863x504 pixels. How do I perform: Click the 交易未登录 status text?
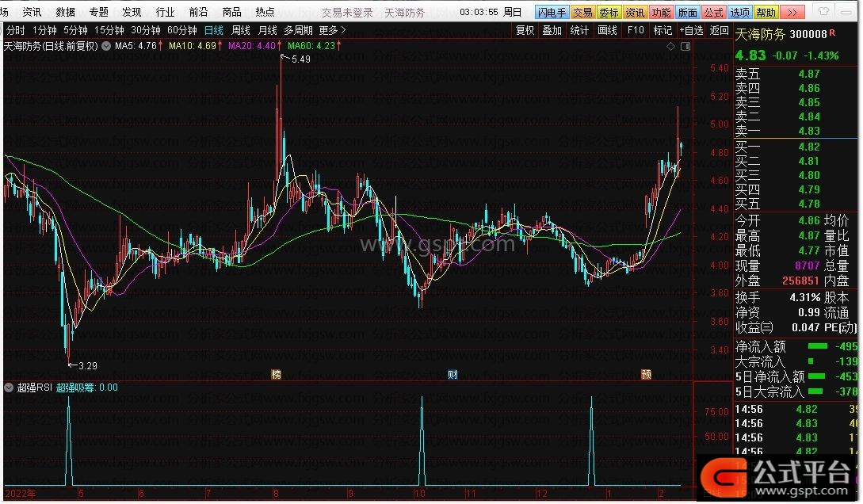[x=347, y=12]
